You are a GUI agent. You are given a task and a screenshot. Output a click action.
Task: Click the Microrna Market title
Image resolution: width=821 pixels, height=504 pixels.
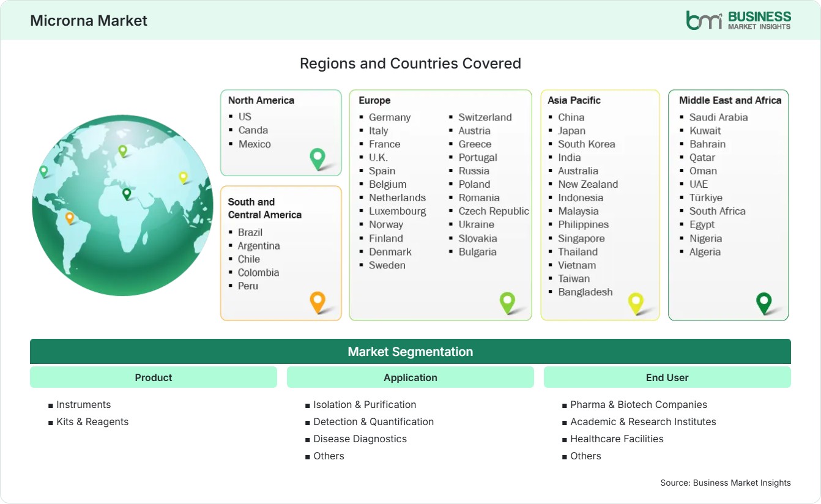click(x=89, y=20)
